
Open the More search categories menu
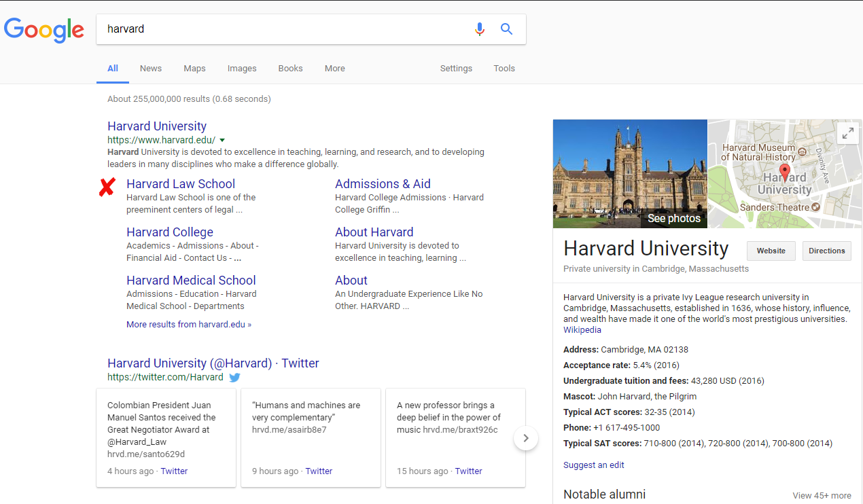pos(334,69)
